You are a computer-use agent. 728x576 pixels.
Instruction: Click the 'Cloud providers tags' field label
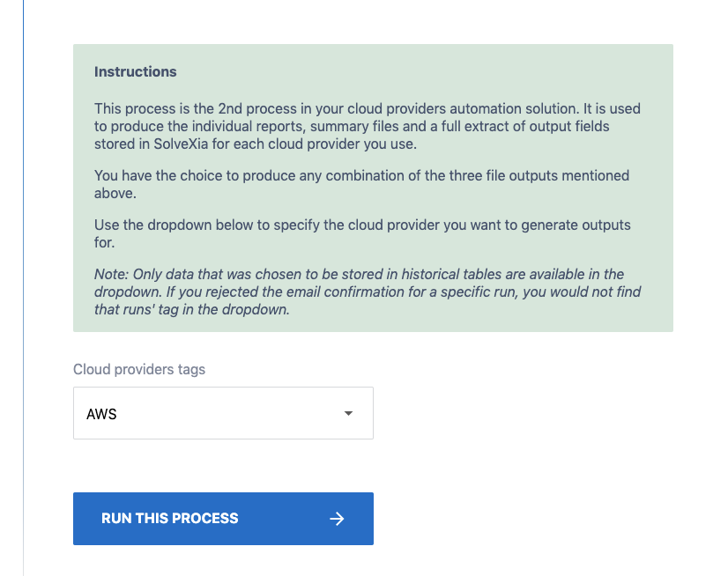pyautogui.click(x=139, y=369)
